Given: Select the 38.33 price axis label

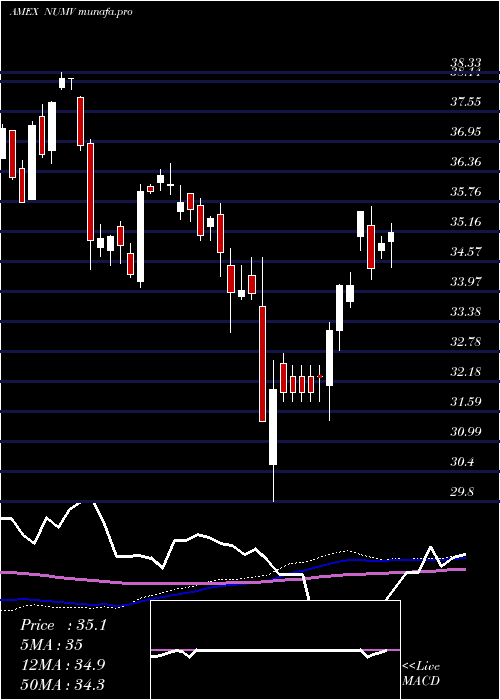Looking at the screenshot, I should coord(465,63).
